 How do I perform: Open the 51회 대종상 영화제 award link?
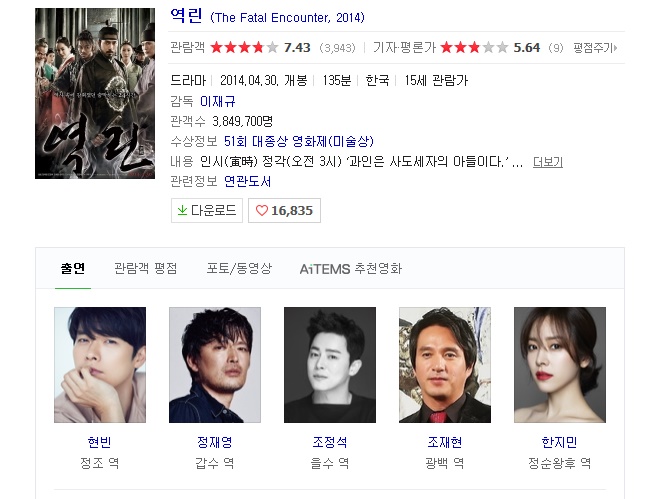click(x=298, y=141)
